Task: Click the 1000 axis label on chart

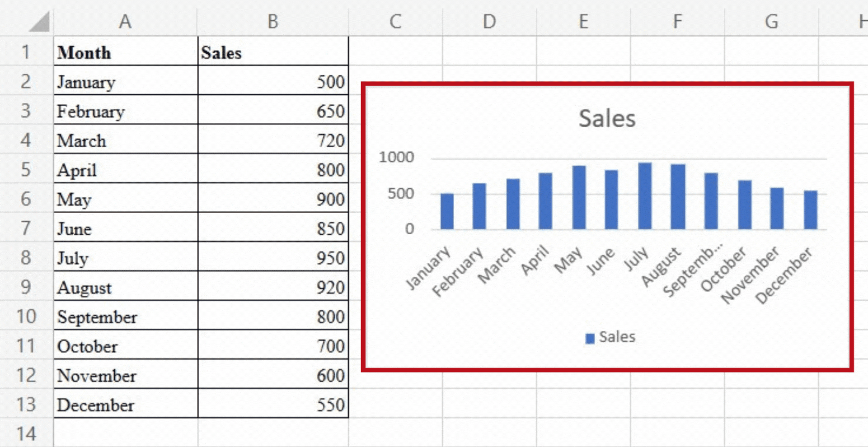Action: [396, 157]
